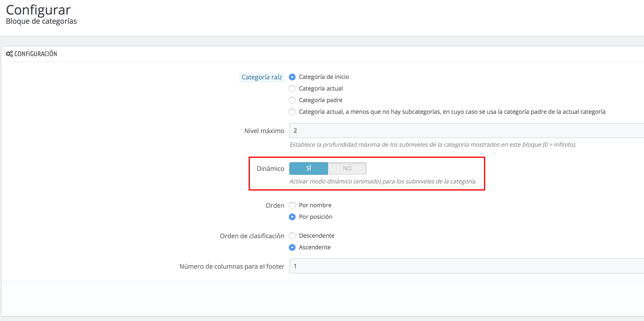
Task: Set Dinámico toggle to NO
Action: pos(347,168)
